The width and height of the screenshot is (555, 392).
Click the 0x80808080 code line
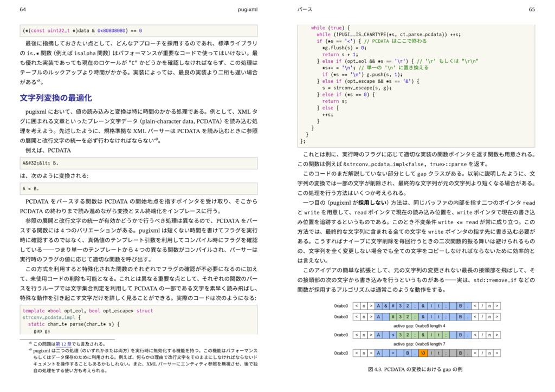coord(82,31)
